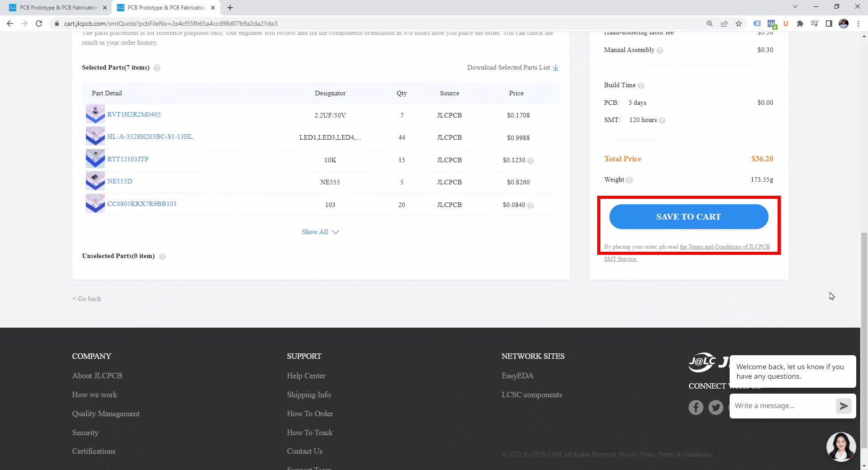Click browser forward arrow
Screen dimensions: 868x470
(24, 23)
